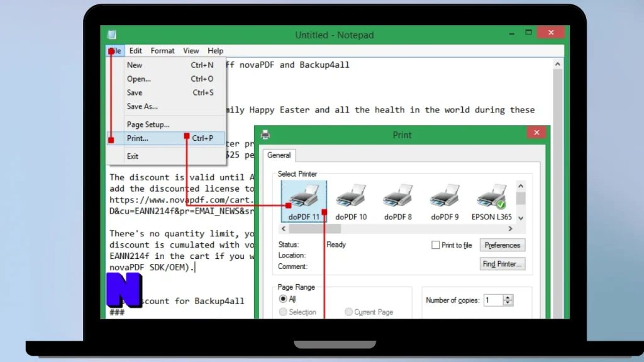
Task: Open Page Setup... from File menu
Action: click(166, 124)
